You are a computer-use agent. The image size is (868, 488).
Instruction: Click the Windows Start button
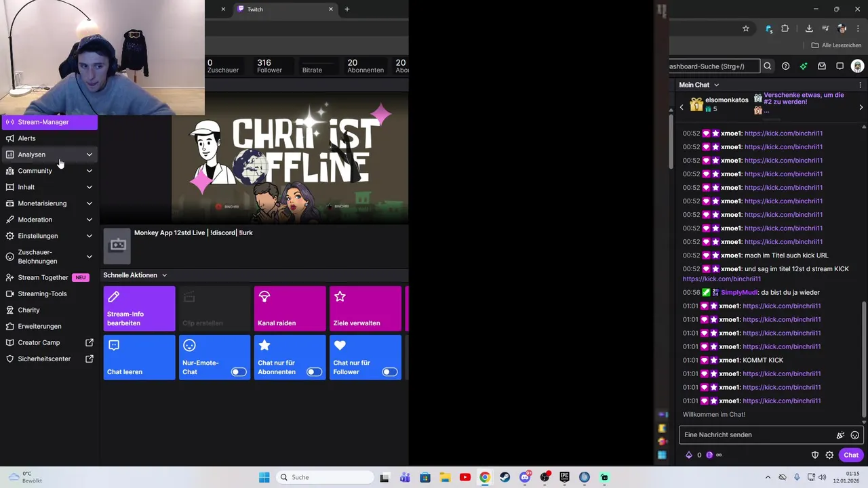[x=264, y=477]
